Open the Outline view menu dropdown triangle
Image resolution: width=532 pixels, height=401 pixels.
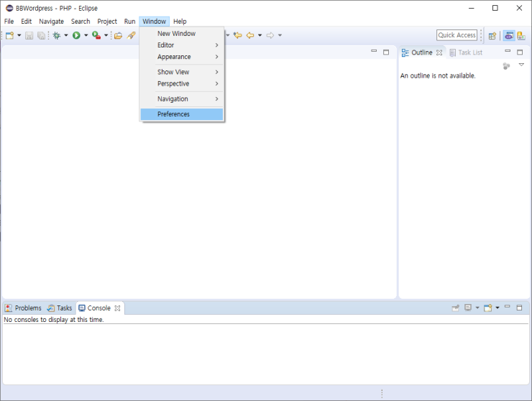[x=521, y=65]
